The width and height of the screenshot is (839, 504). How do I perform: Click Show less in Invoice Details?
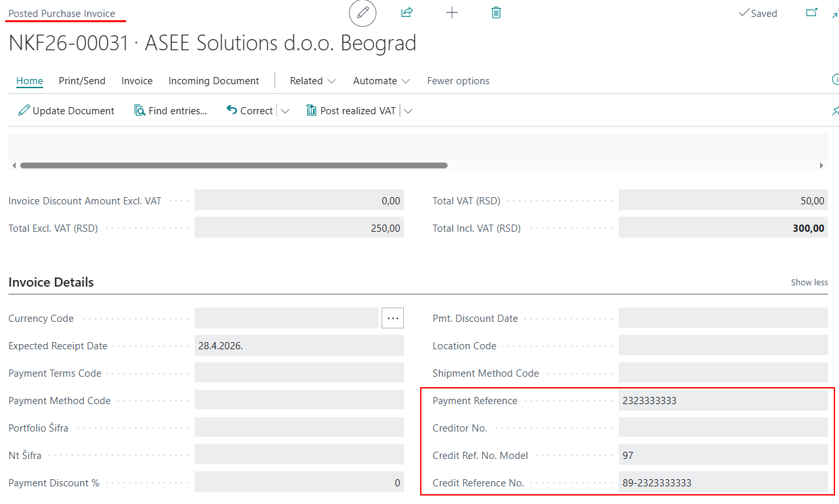(809, 283)
